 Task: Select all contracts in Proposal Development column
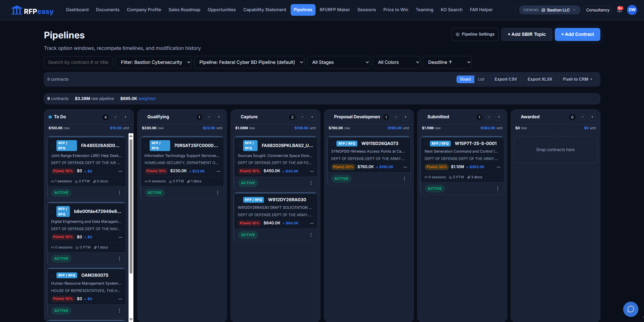coord(396,117)
